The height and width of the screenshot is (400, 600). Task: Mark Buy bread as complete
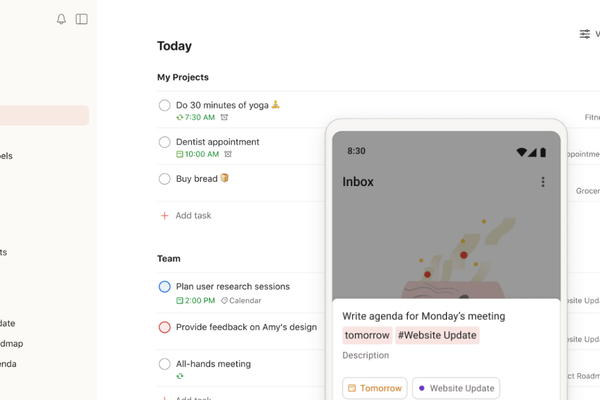(x=165, y=179)
